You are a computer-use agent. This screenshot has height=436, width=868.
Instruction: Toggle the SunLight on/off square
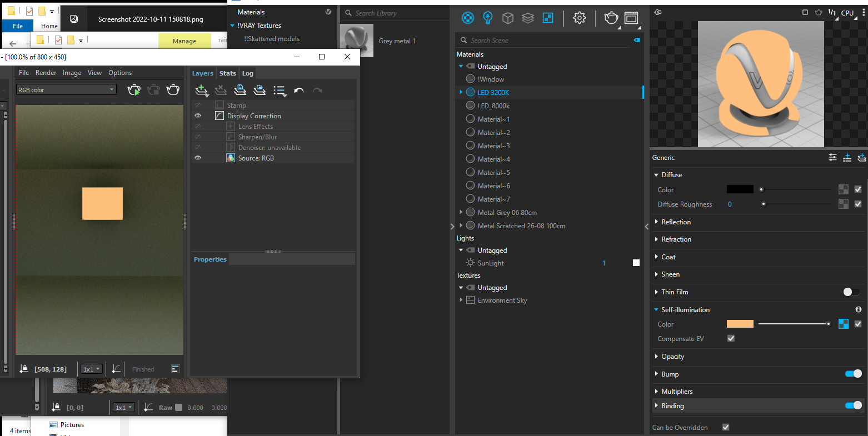(636, 263)
